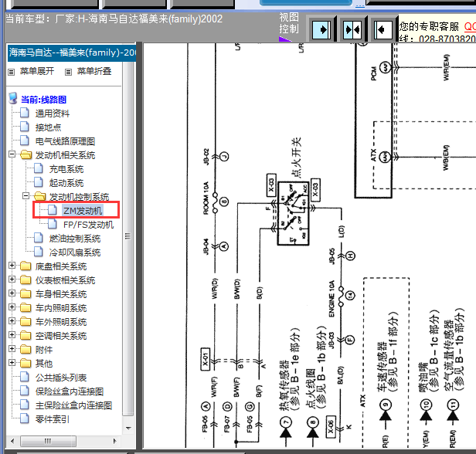The width and height of the screenshot is (476, 454).
Task: Click the move-view-left arrow button
Action: [x=382, y=29]
